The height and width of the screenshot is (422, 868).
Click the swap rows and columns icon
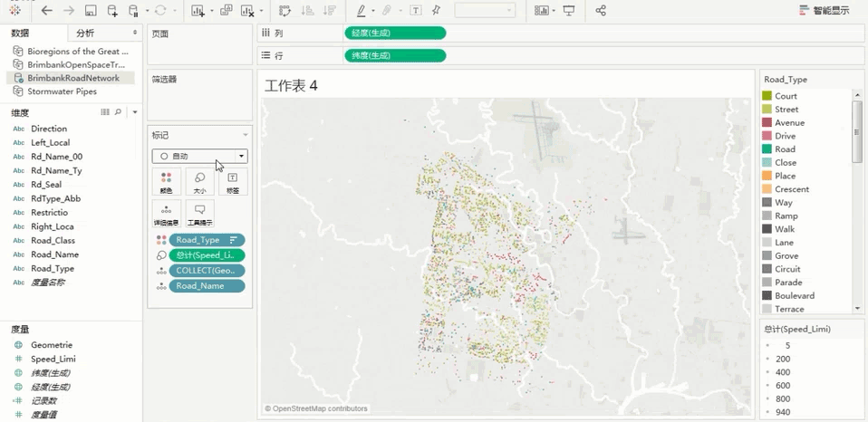click(285, 11)
